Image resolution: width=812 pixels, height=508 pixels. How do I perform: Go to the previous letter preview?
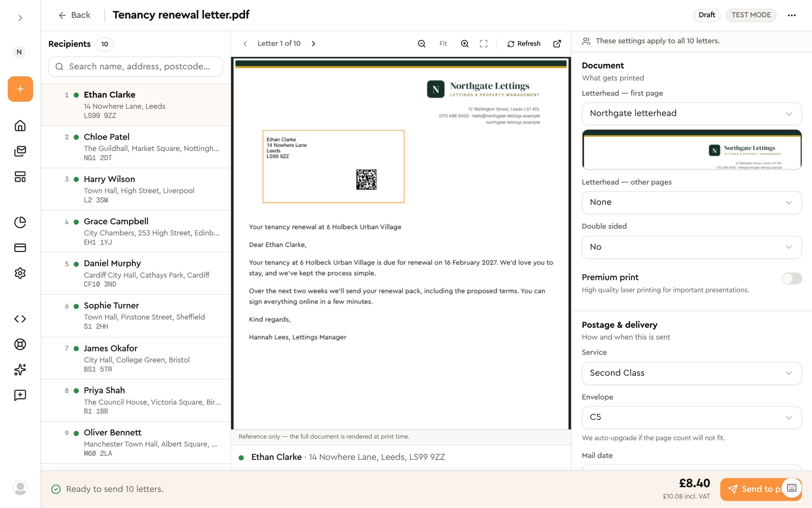(245, 44)
